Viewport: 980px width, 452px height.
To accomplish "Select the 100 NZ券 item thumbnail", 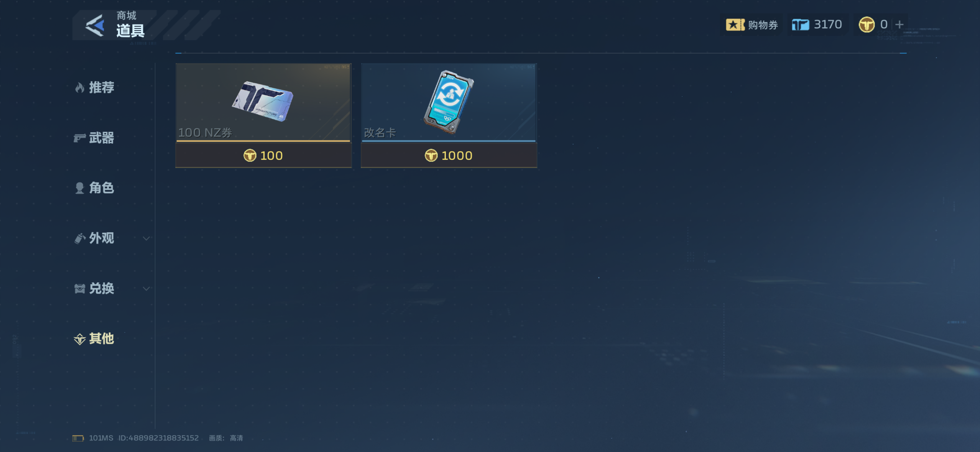I will [x=263, y=102].
